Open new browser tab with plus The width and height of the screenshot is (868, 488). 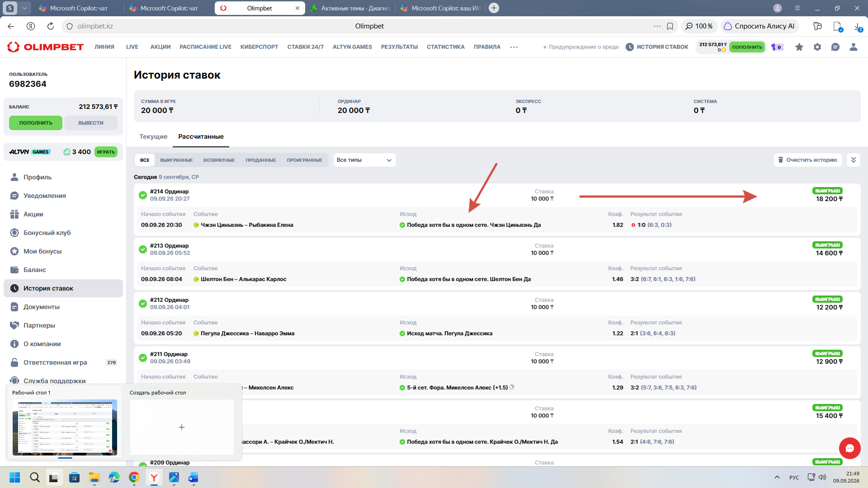tap(494, 8)
